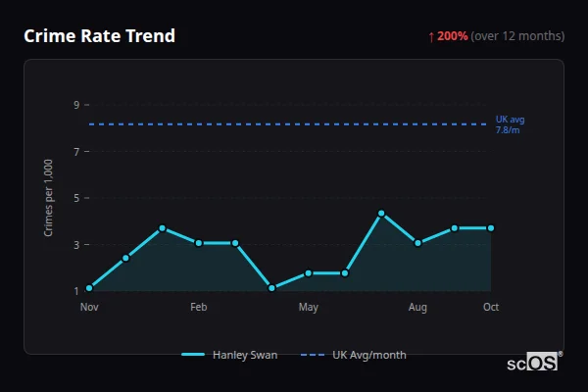The width and height of the screenshot is (588, 392).
Task: Click the Crimes per 1,000 axis label
Action: (48, 198)
